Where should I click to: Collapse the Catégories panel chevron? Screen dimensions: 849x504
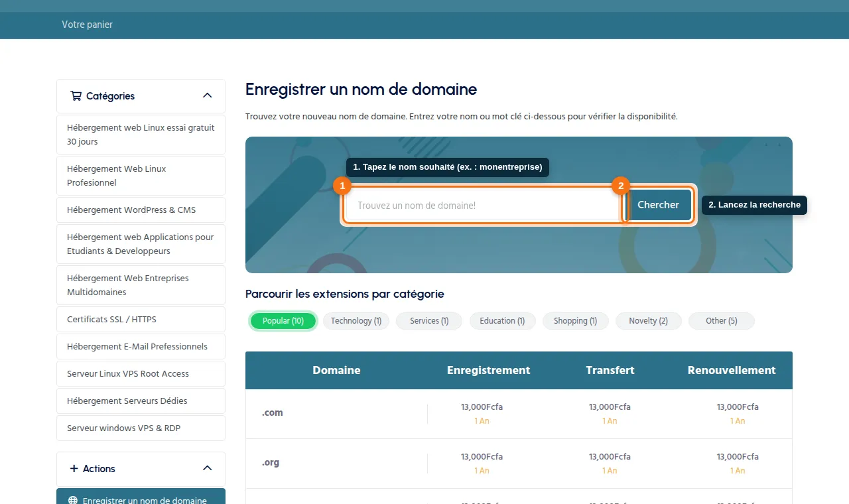click(208, 95)
